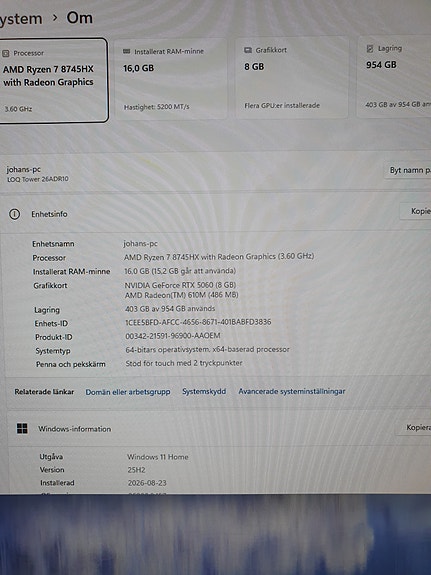Open the Systemskydd link
431x575 pixels.
click(204, 391)
